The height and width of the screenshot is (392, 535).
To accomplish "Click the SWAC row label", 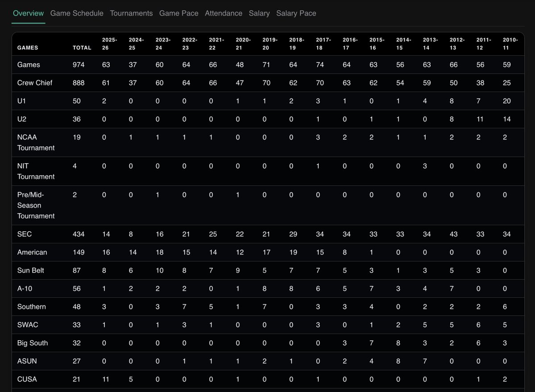I will pyautogui.click(x=28, y=325).
